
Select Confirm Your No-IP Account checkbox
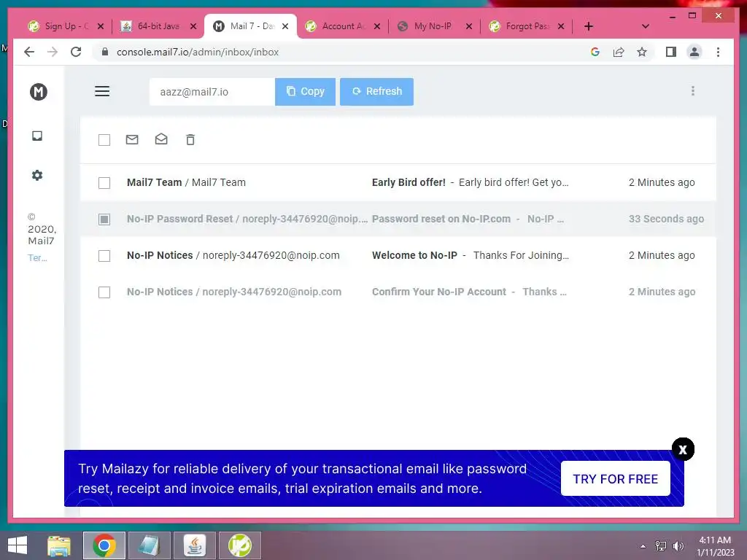(104, 292)
